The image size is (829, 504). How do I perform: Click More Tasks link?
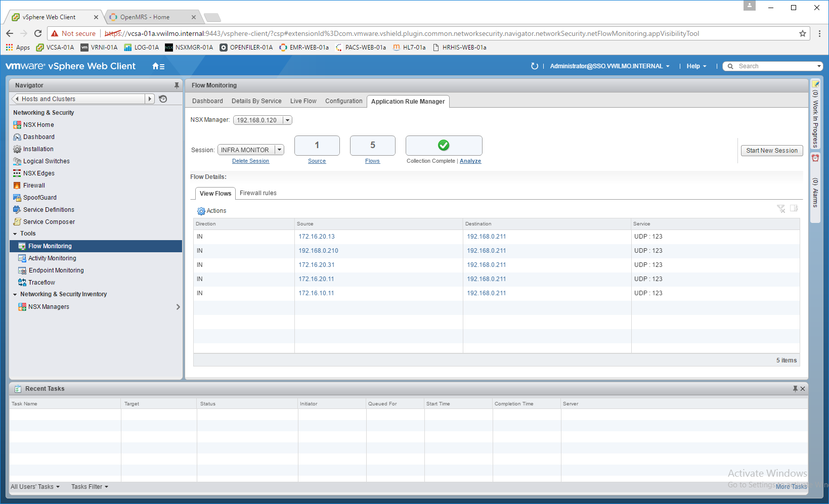tap(792, 487)
